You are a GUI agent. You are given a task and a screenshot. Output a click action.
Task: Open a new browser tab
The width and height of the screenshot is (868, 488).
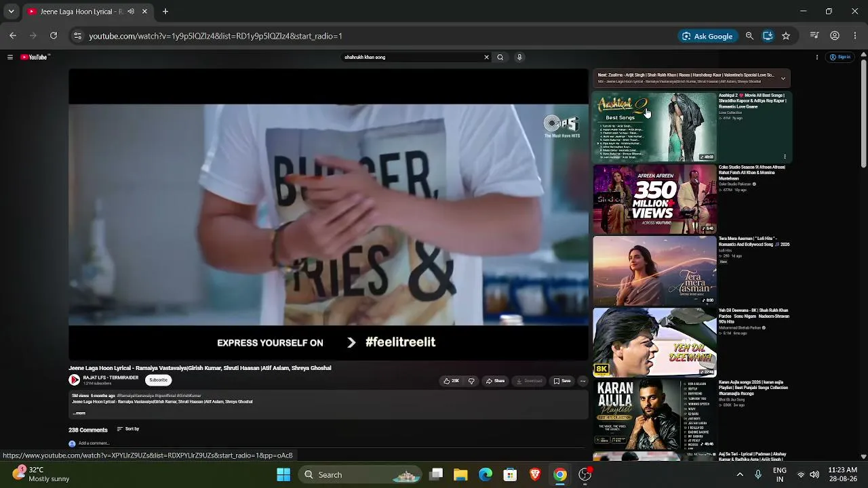pyautogui.click(x=165, y=12)
